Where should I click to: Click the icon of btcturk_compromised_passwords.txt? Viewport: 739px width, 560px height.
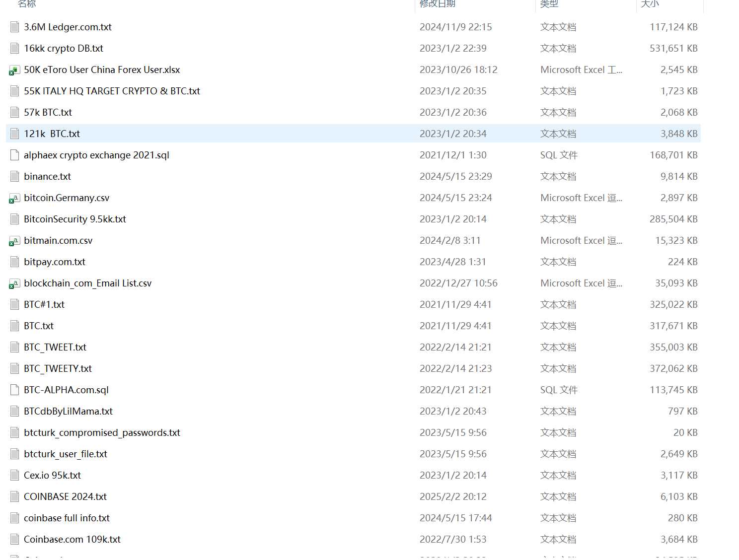click(x=14, y=432)
